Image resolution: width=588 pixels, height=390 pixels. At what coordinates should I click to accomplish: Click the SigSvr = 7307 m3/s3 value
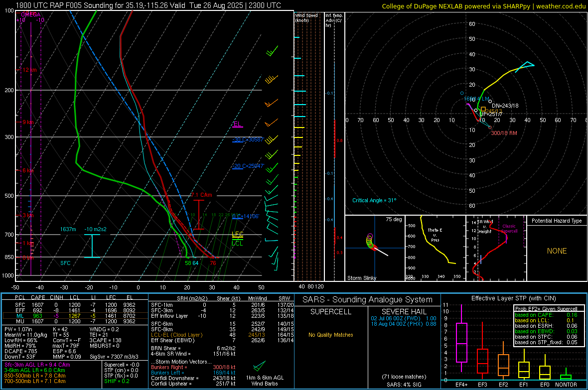(x=114, y=357)
